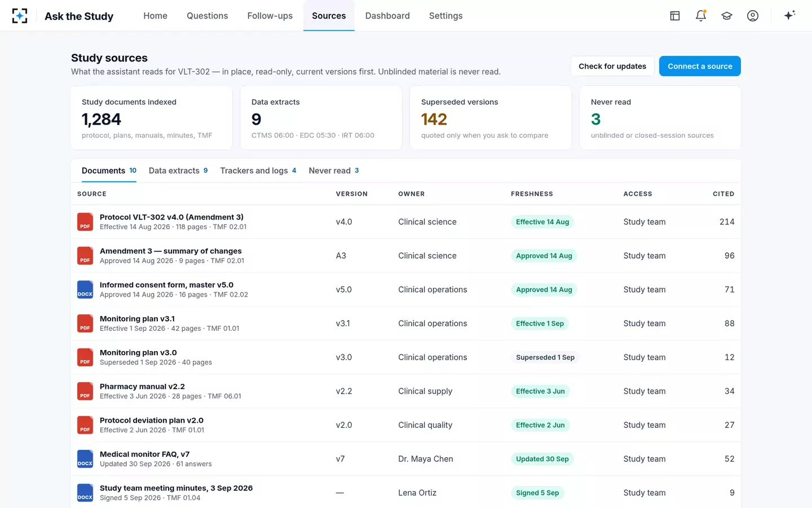Click the Effective 3 Jun badge
The width and height of the screenshot is (812, 508).
pos(540,391)
